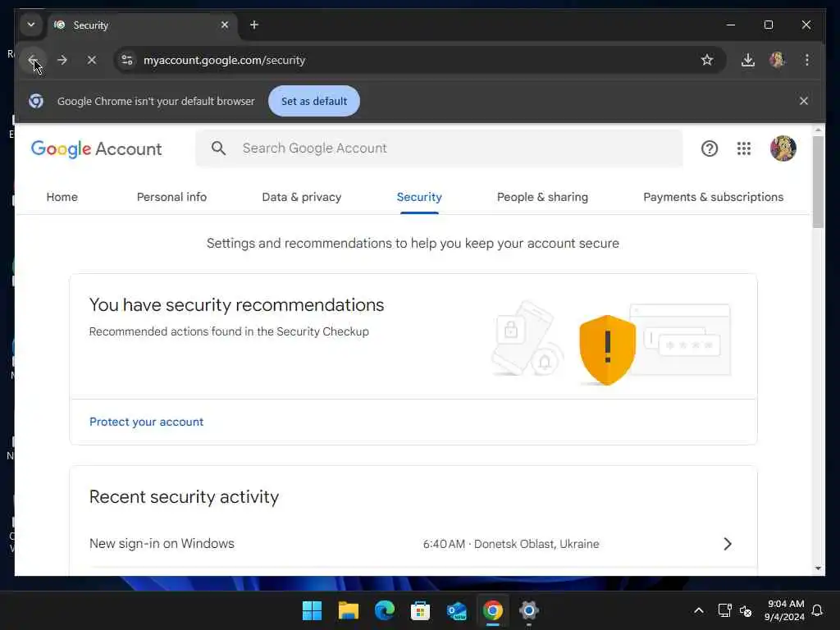The image size is (840, 630).
Task: Open the tab search dropdown arrow
Action: pyautogui.click(x=31, y=25)
